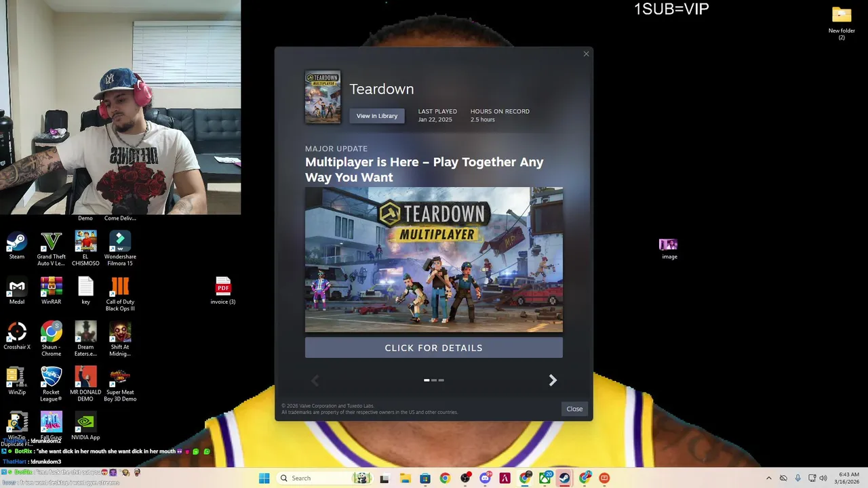Open WinZip desktop shortcut

pos(17,381)
